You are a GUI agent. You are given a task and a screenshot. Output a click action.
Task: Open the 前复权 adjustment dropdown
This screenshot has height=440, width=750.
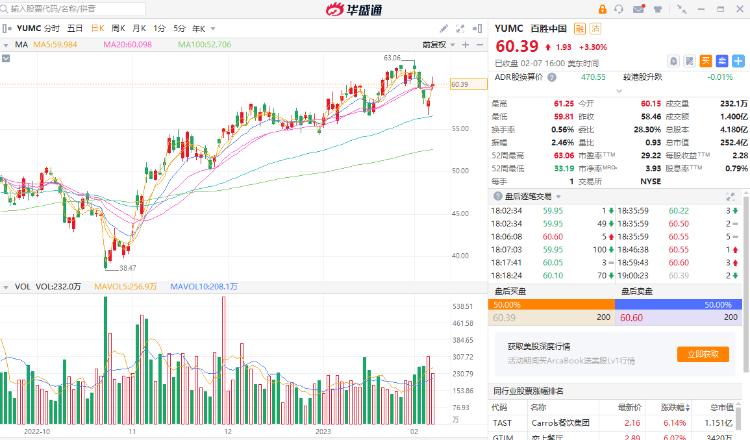pos(438,45)
